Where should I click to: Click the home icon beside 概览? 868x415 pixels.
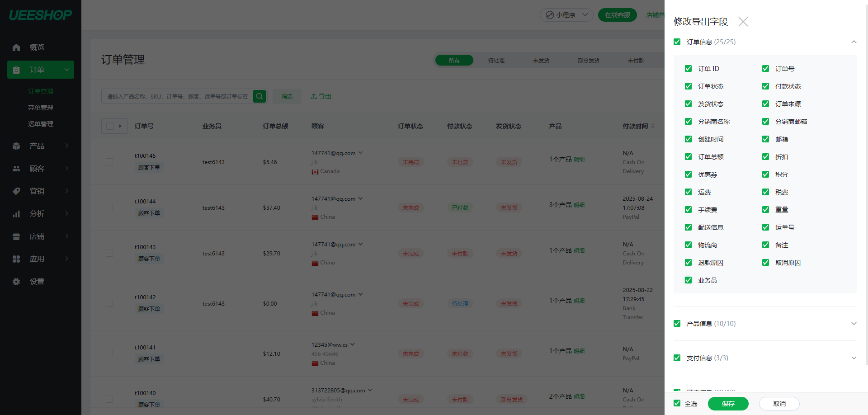[16, 47]
